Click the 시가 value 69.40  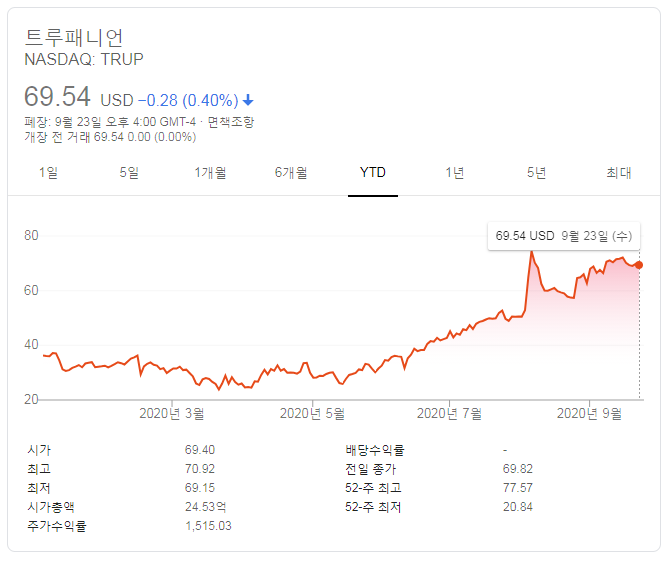(x=200, y=450)
